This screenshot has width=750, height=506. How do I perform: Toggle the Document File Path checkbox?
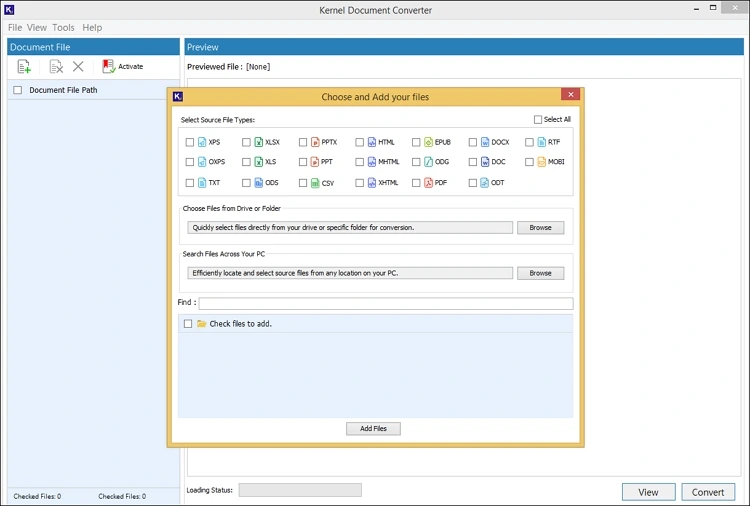(17, 90)
